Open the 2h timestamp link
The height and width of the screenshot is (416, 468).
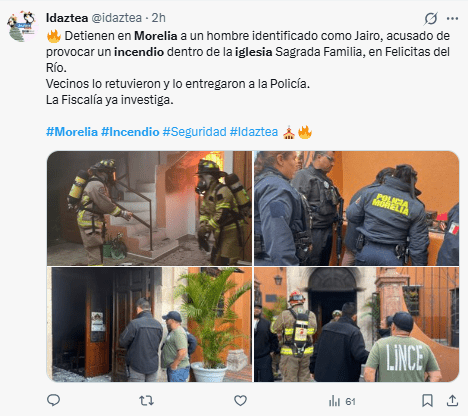(x=159, y=18)
